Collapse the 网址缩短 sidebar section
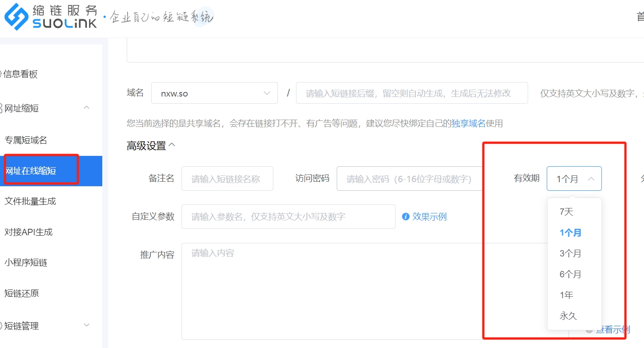644x348 pixels. (x=86, y=108)
